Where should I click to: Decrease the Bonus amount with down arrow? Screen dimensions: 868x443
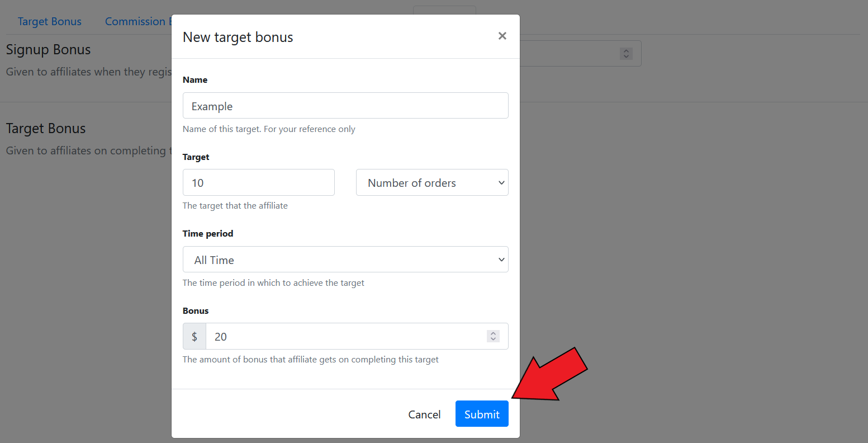tap(492, 339)
